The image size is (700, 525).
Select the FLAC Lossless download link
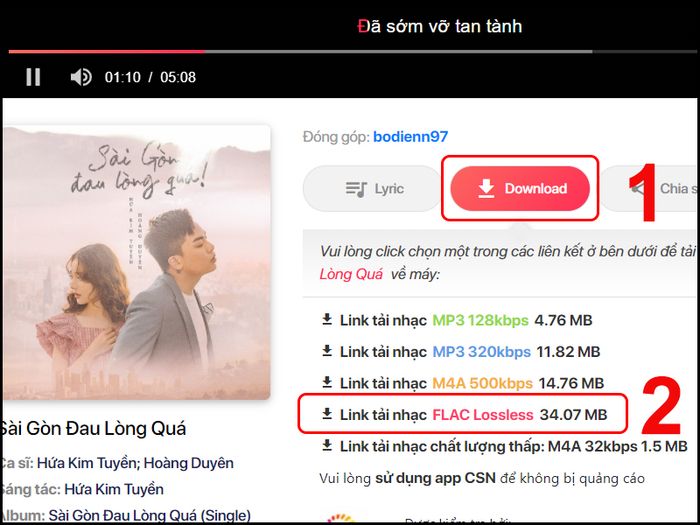(x=464, y=415)
